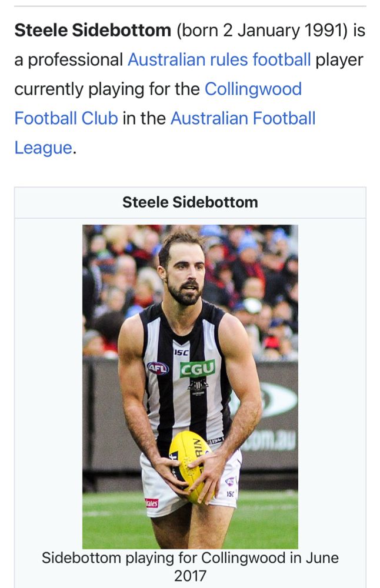Open the 'Australian Football' link
Image resolution: width=380 pixels, height=588 pixels.
click(x=243, y=118)
